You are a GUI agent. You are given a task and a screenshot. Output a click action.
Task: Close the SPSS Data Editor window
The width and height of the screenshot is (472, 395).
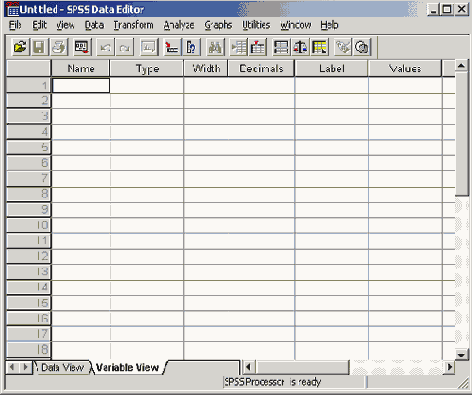[x=462, y=9]
